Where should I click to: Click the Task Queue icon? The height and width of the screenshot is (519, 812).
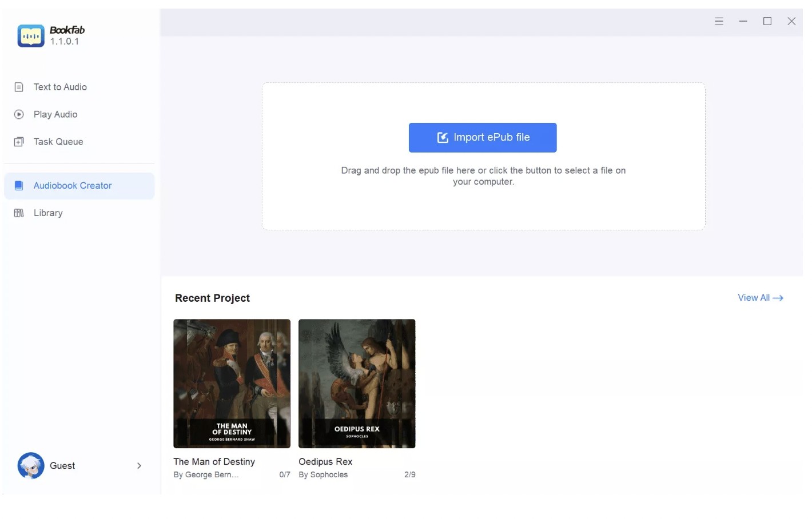19,142
